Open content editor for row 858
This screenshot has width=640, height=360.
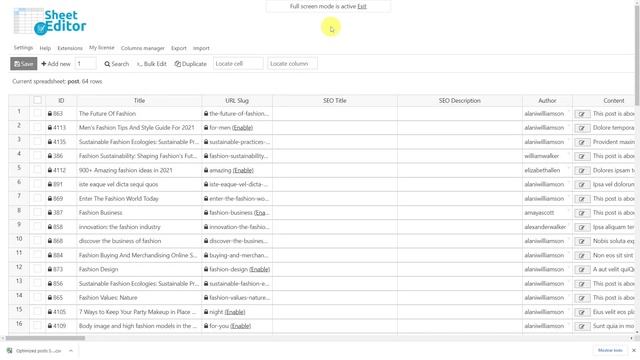[582, 227]
